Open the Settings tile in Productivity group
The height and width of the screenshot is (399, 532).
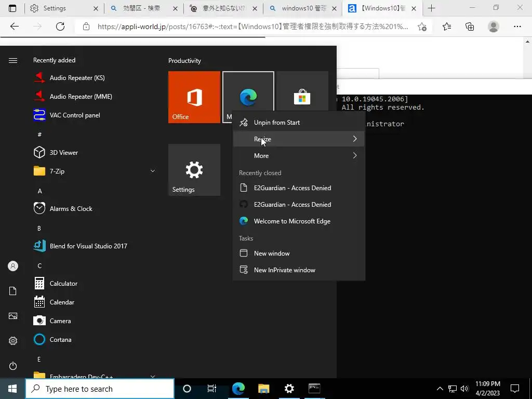point(194,170)
